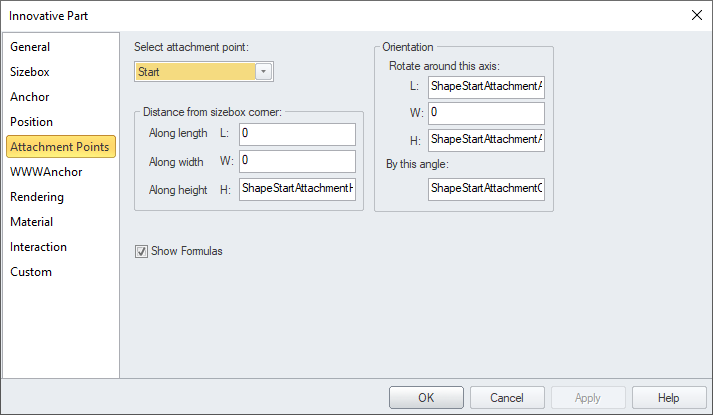Click the By this angle field
Screen dimensions: 713x415
point(486,189)
